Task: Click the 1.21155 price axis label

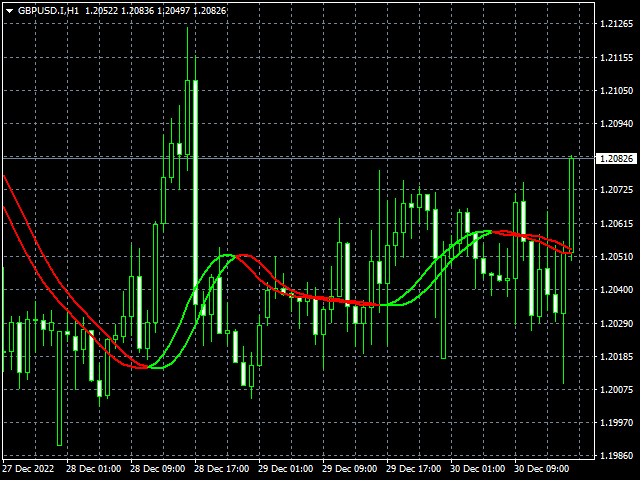Action: coord(617,58)
